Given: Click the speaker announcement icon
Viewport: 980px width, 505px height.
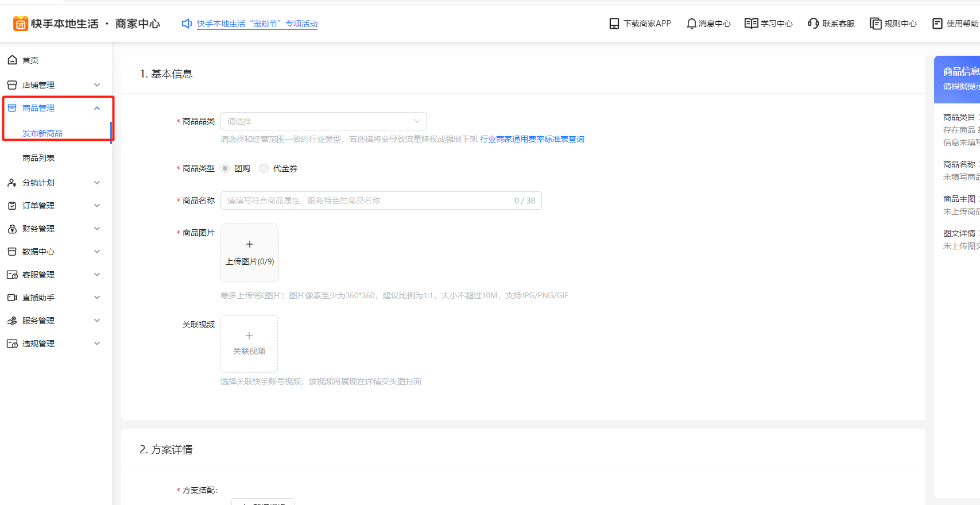Looking at the screenshot, I should tap(187, 24).
